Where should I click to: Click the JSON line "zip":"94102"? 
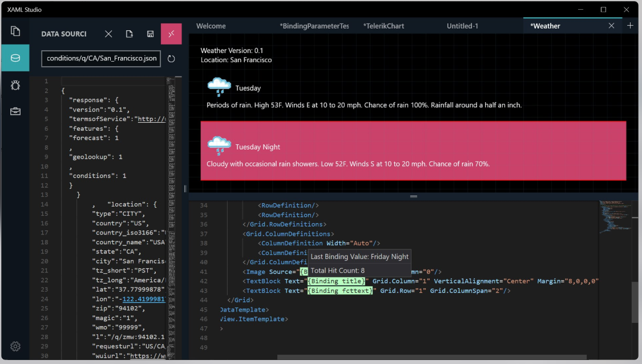point(118,308)
